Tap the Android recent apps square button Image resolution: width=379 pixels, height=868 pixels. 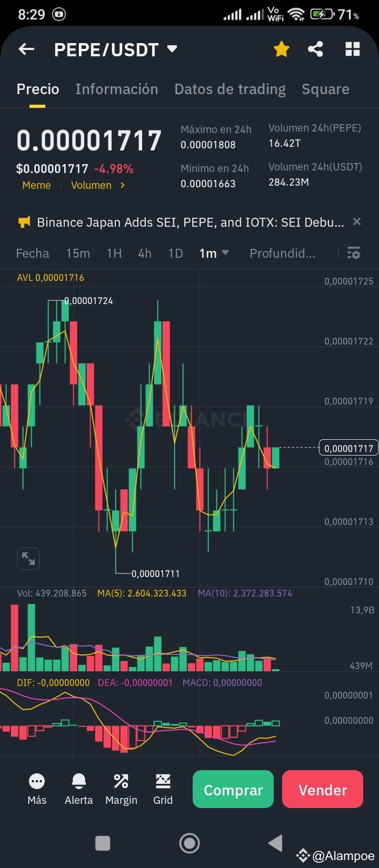(x=103, y=843)
